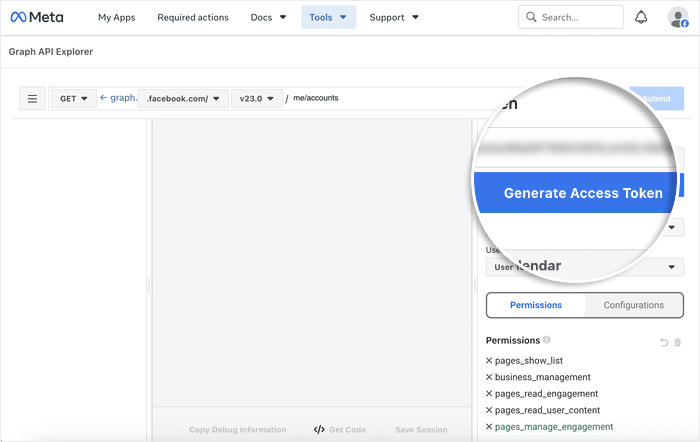Undo permission changes with the revert icon
Screen dimensions: 700x442
pos(664,342)
